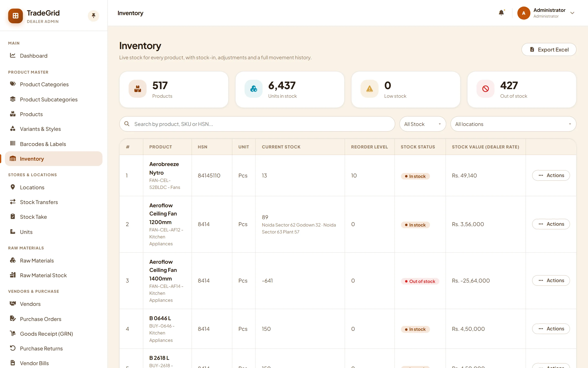Click the Out of stock ban icon
The width and height of the screenshot is (588, 368).
[486, 89]
